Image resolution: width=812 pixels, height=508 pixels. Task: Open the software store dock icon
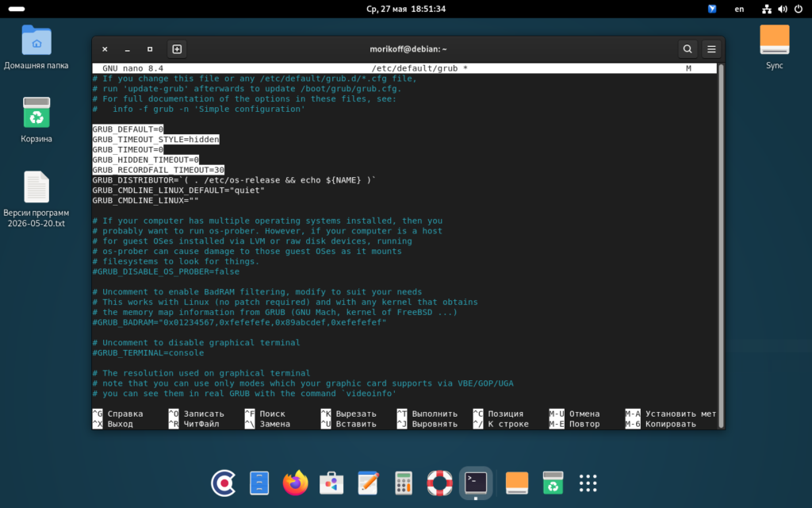click(331, 483)
